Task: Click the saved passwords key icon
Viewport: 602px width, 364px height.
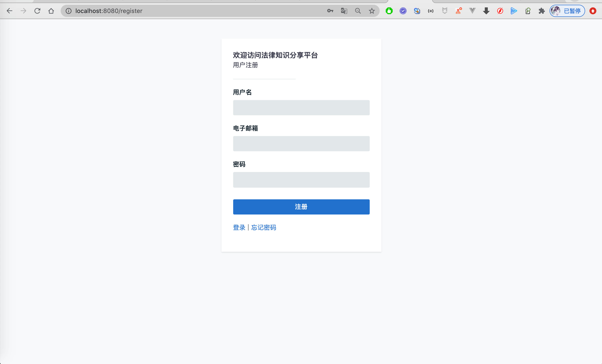Action: [x=330, y=11]
